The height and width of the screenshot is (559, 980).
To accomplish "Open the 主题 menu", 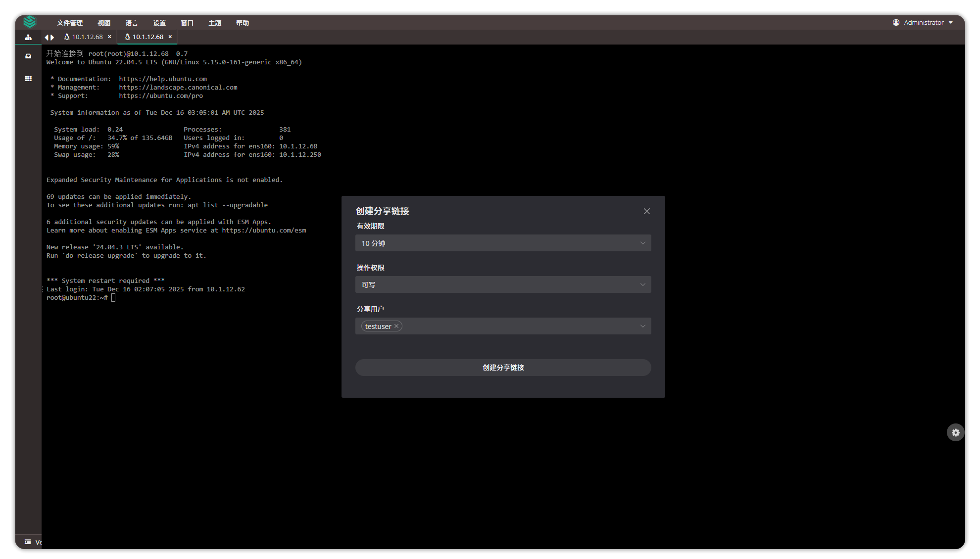I will [x=215, y=23].
